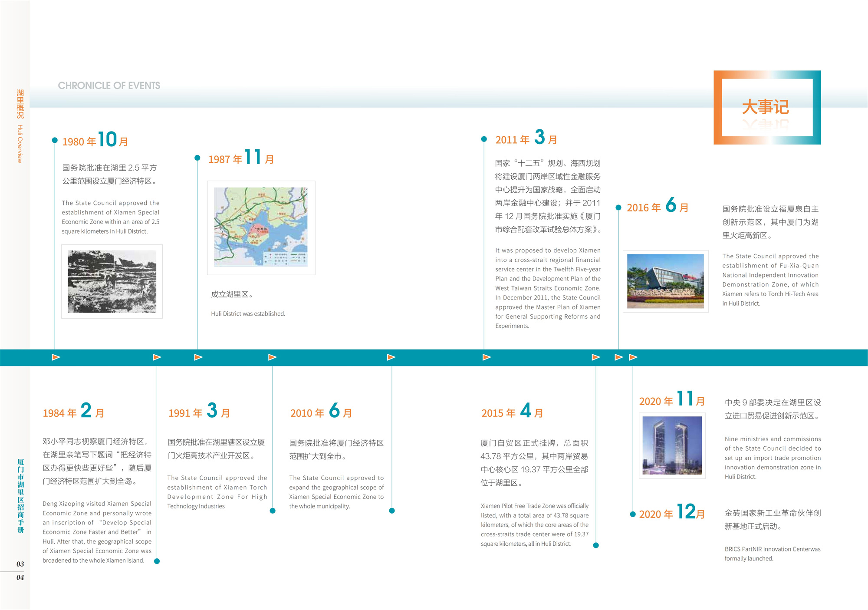
Task: Click the 厦门自贸区正式挂牌 Chinese paragraph
Action: (x=534, y=463)
